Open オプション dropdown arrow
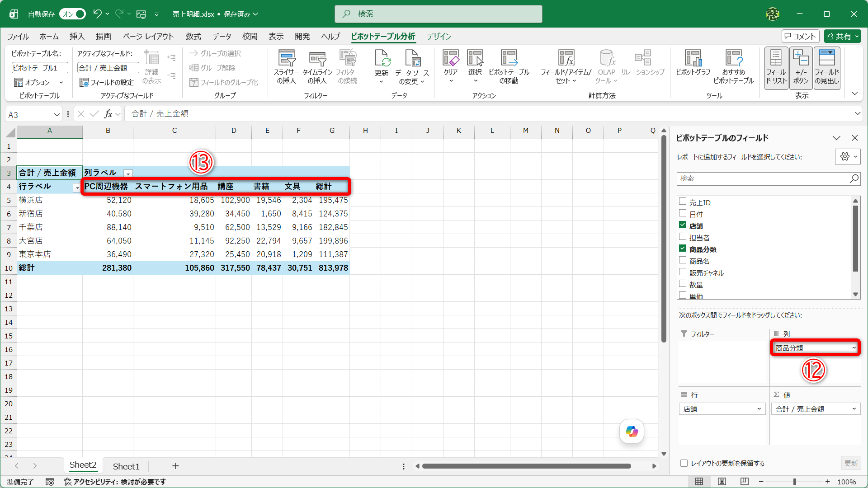Viewport: 868px width, 488px height. 61,82
